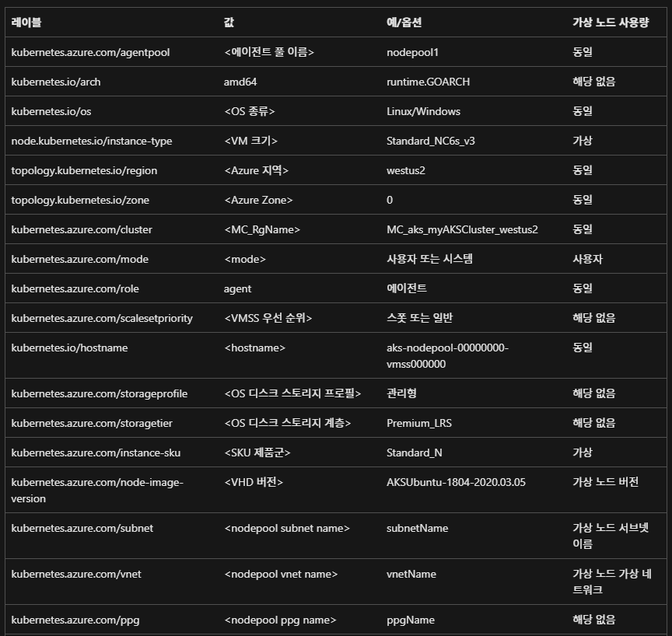This screenshot has height=636, width=672.
Task: Click the topology.kubernetes.io/region label cell
Action: point(84,170)
